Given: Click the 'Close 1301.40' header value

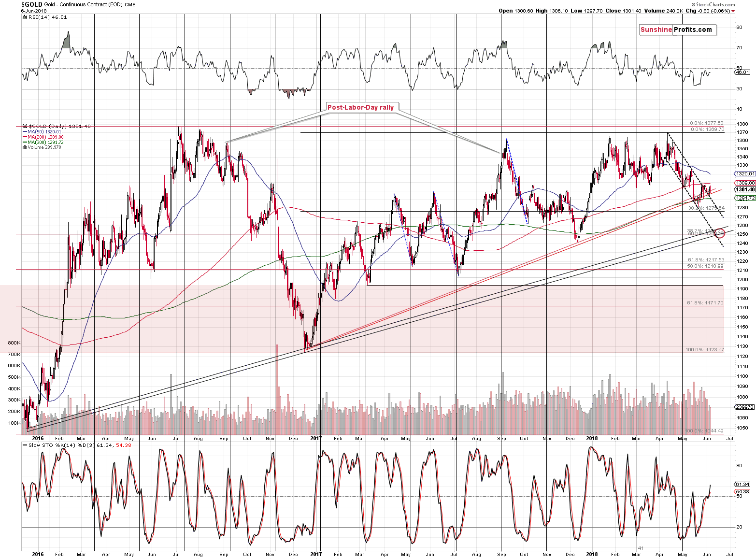Looking at the screenshot, I should click(624, 11).
